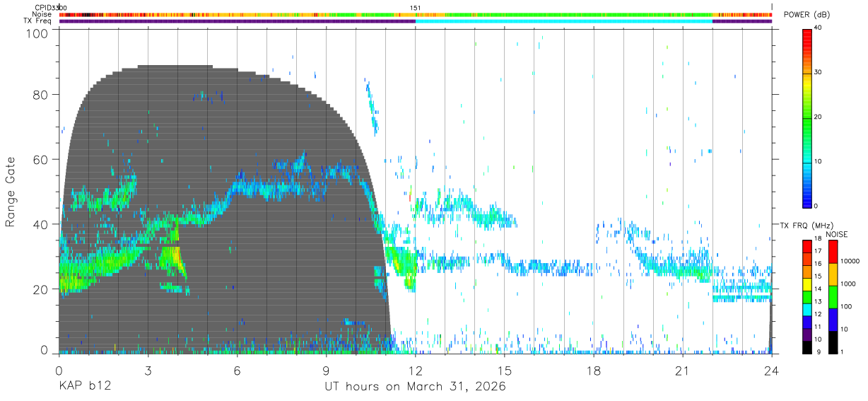
Task: Click the y-axis tick label '100'
Action: [38, 33]
